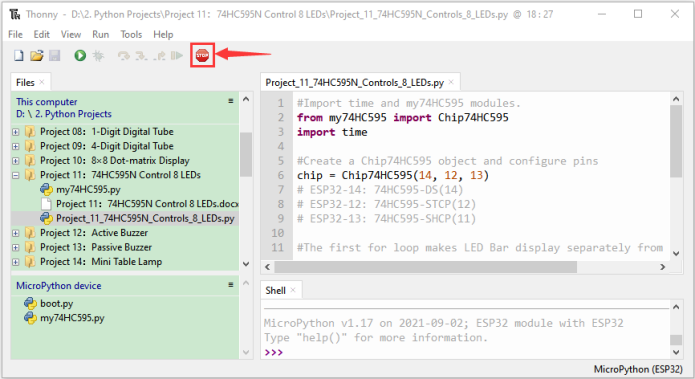Click the Open file folder icon
Viewport: 695px width, 379px height.
click(x=36, y=55)
